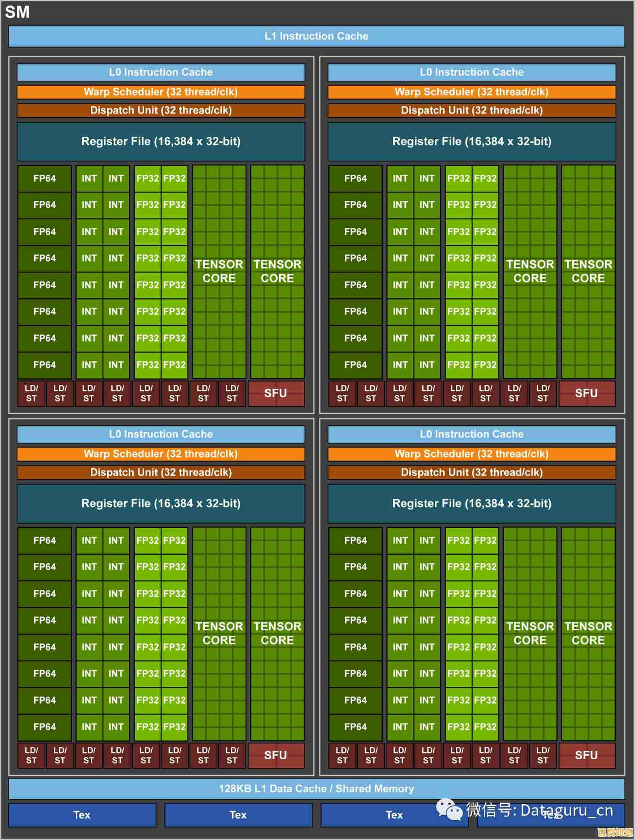The height and width of the screenshot is (840, 635).
Task: Click the left TENSOR CORE in top-left quadrant
Action: [219, 271]
